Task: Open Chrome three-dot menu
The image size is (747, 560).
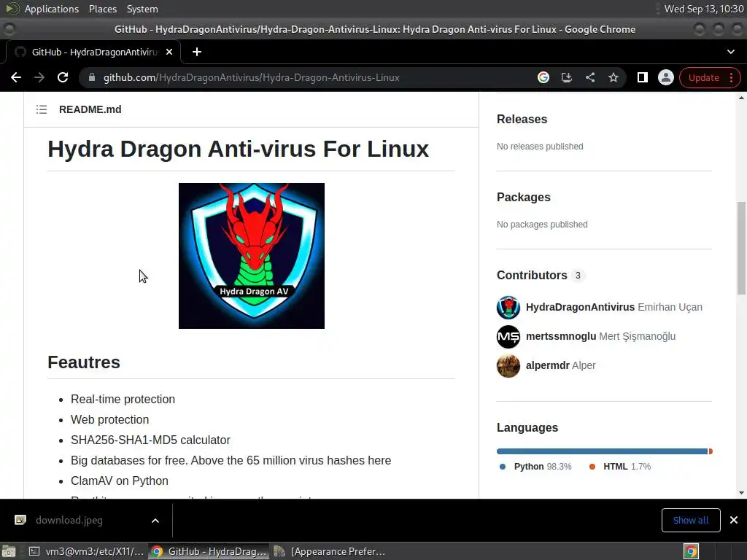Action: coord(732,77)
